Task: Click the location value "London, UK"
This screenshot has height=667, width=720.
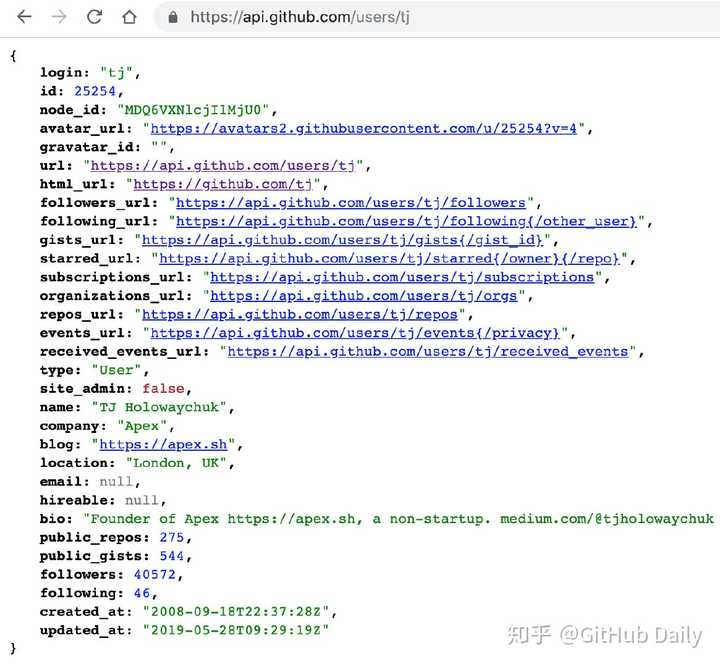Action: 176,463
